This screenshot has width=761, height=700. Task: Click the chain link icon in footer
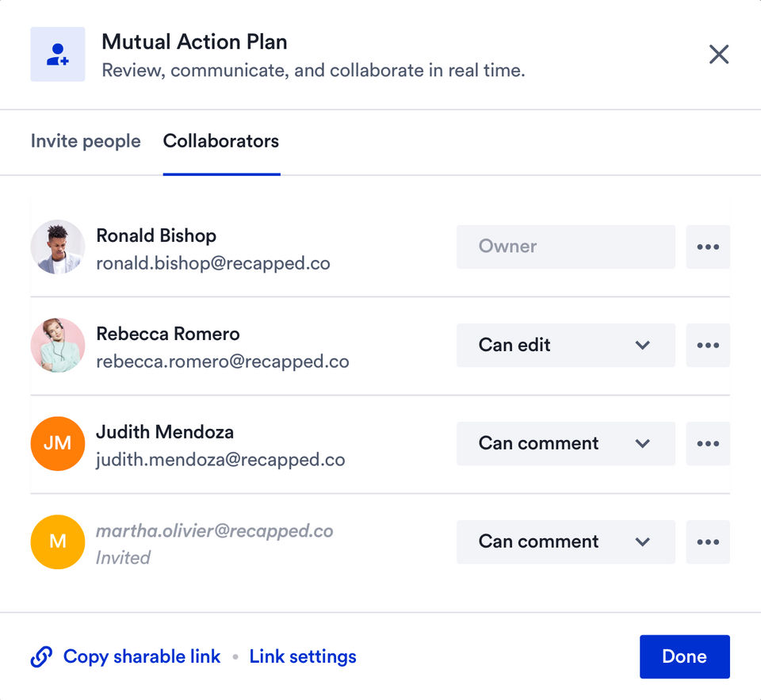41,656
